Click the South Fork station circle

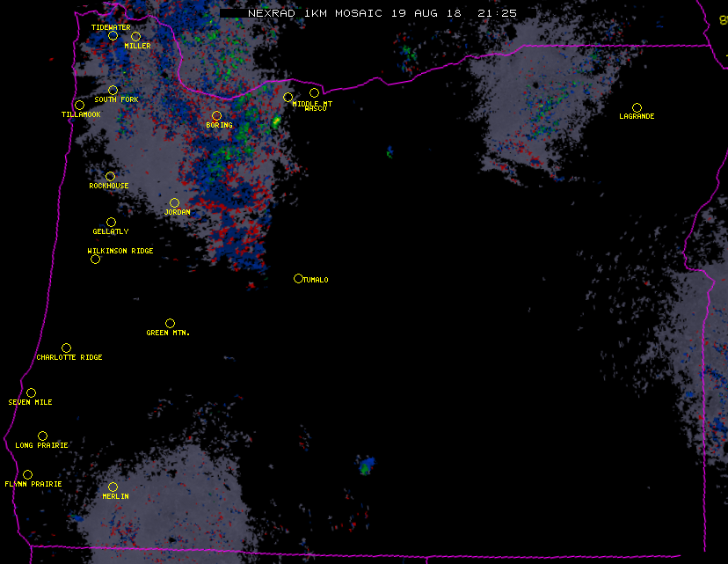[113, 91]
